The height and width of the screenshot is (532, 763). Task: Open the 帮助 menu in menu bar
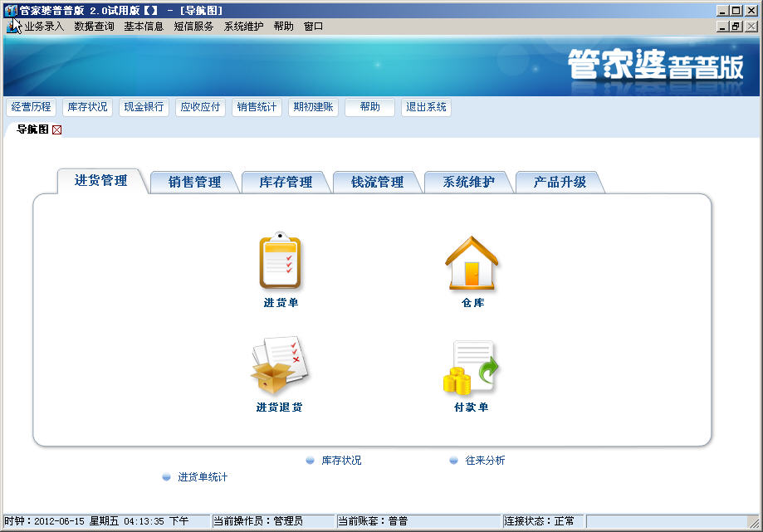283,27
